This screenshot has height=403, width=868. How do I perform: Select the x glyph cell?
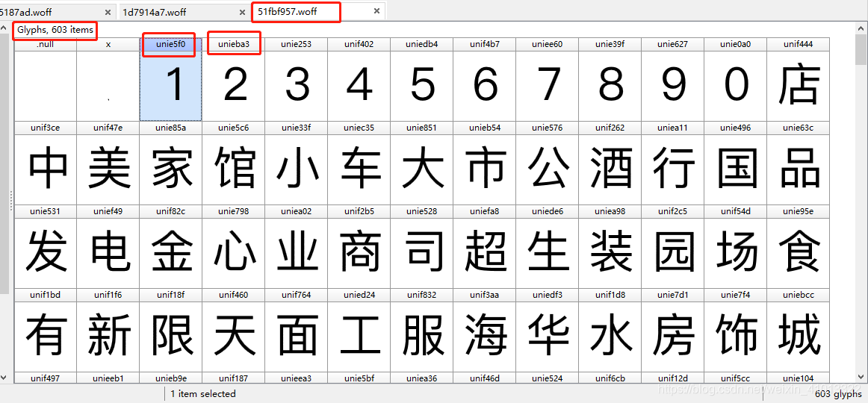coord(108,79)
